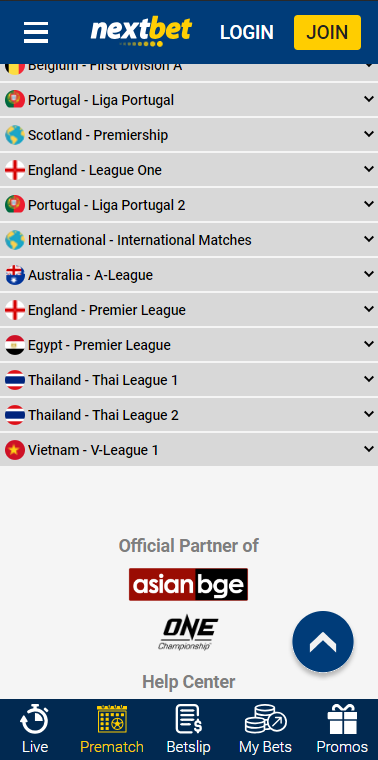
Task: Expand England - Premier League chevron
Action: tap(369, 309)
